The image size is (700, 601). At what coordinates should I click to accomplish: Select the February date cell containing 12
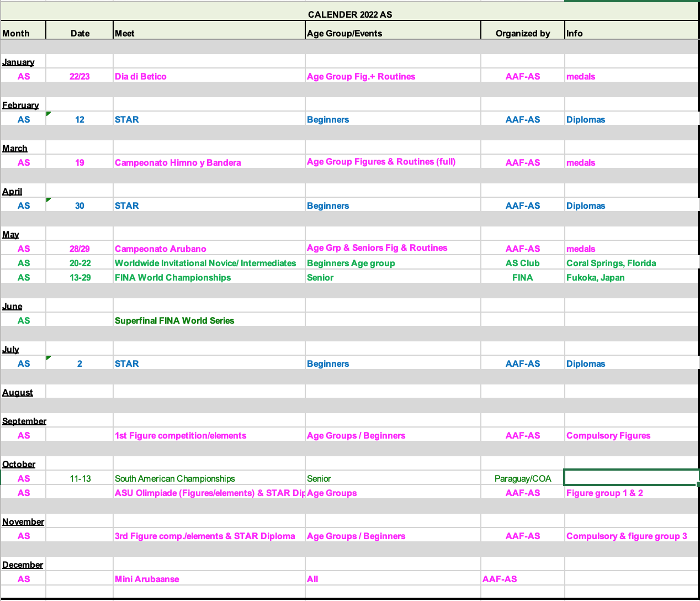click(79, 119)
